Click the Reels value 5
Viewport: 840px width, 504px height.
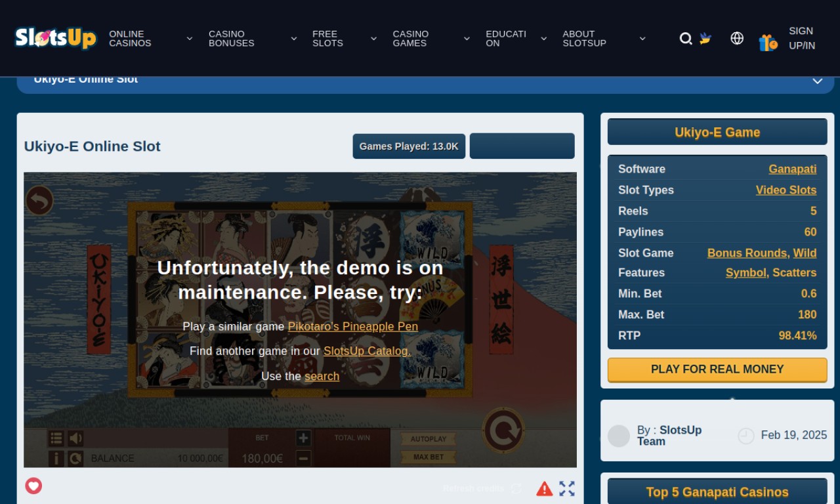tap(814, 211)
